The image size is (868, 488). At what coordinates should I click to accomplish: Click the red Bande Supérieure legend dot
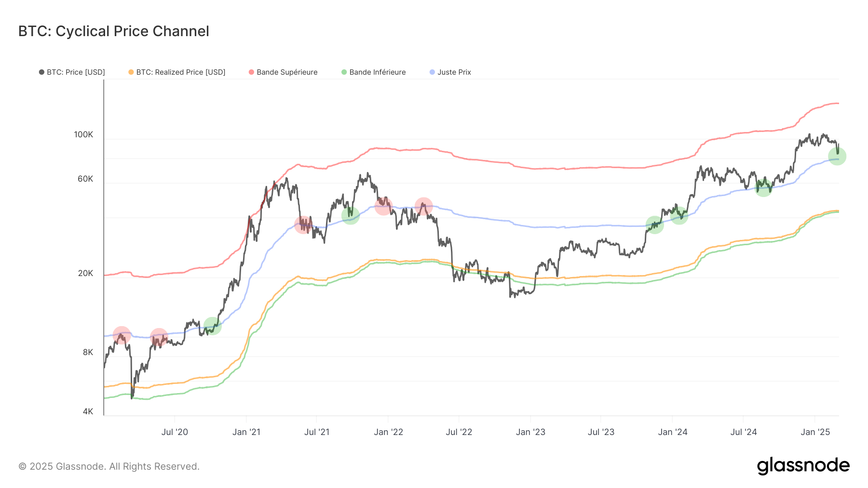[x=251, y=72]
